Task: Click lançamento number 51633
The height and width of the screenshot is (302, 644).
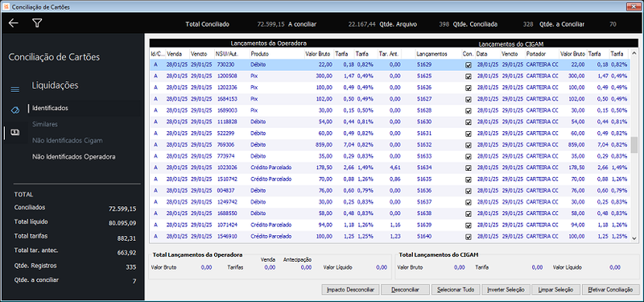Action: 424,156
